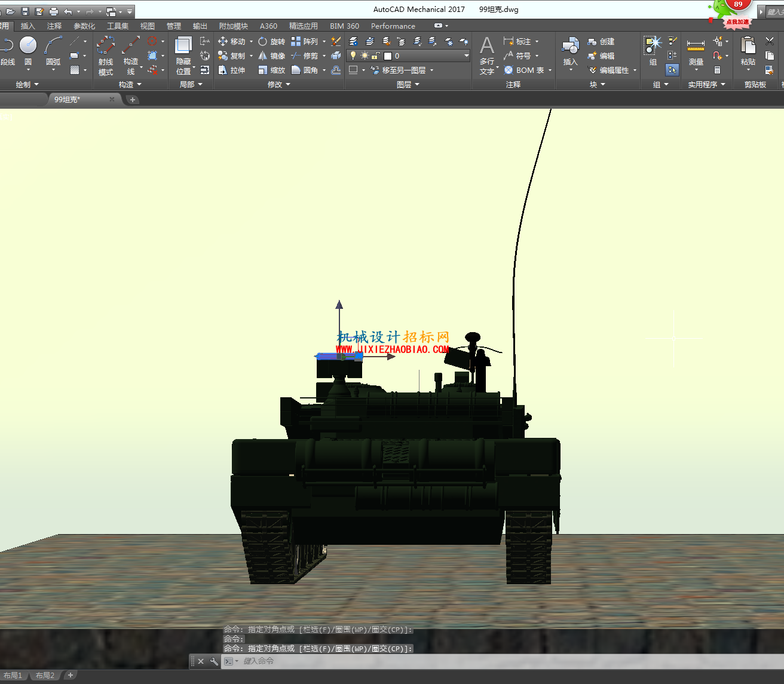Expand the 实用程序 (Utilities) panel

point(707,85)
